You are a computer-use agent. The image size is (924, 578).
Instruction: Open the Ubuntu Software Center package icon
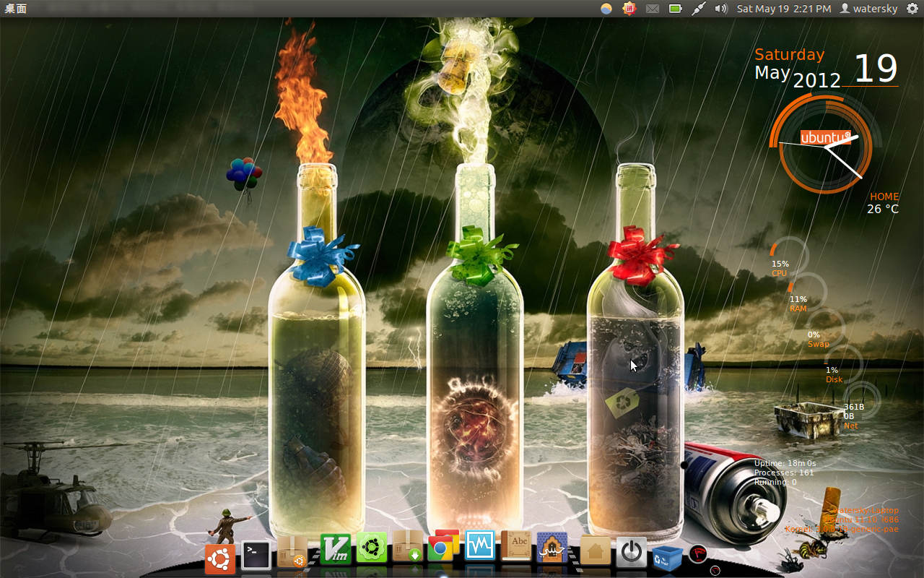click(x=292, y=552)
